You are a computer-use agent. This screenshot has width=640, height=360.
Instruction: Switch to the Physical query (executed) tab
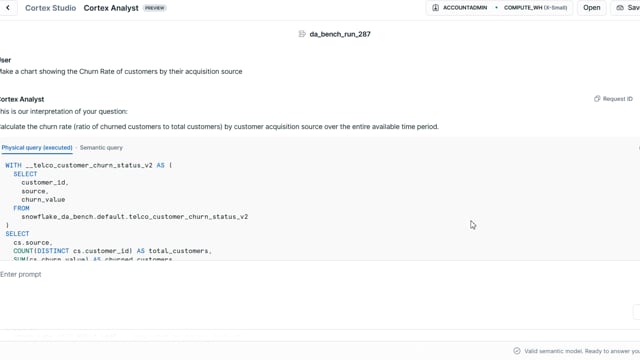37,148
